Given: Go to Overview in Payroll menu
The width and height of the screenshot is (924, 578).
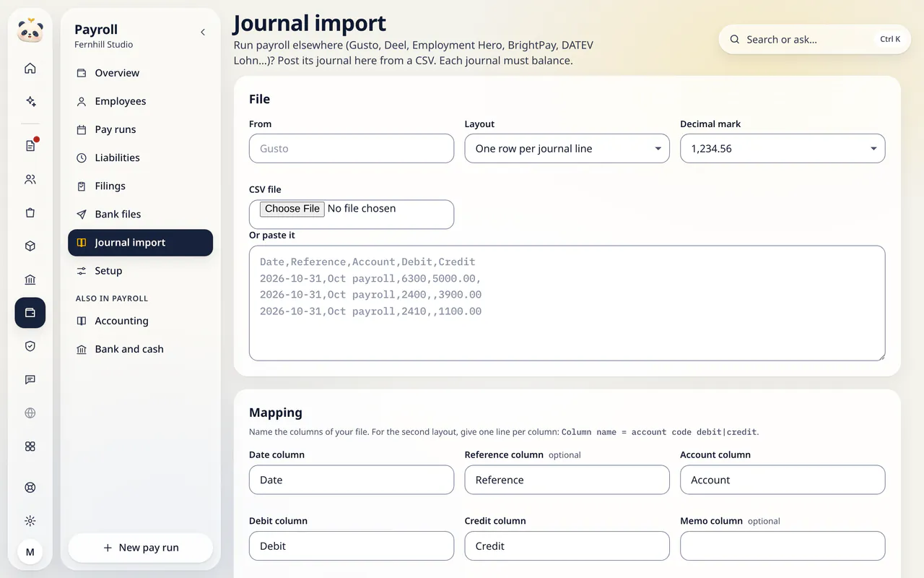Looking at the screenshot, I should 141,73.
